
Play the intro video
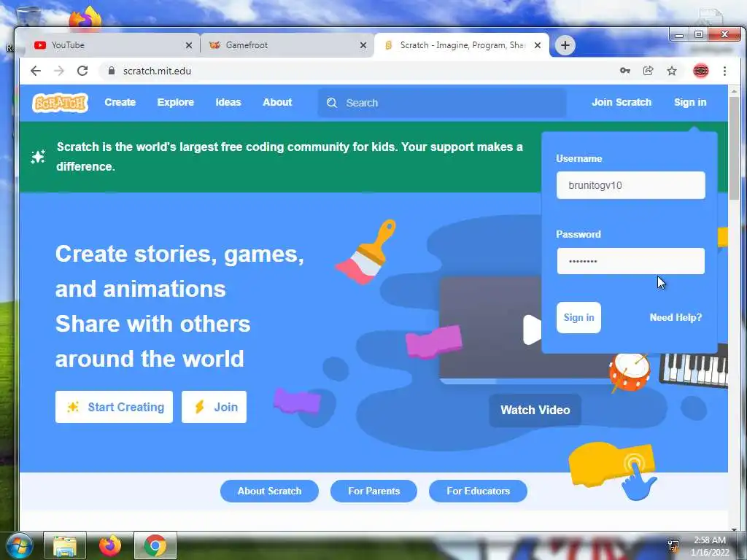[532, 330]
